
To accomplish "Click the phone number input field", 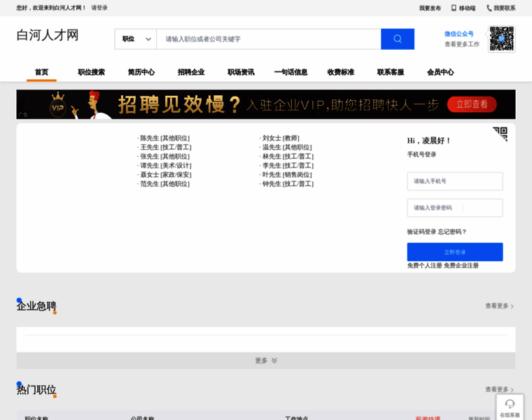I will point(455,181).
